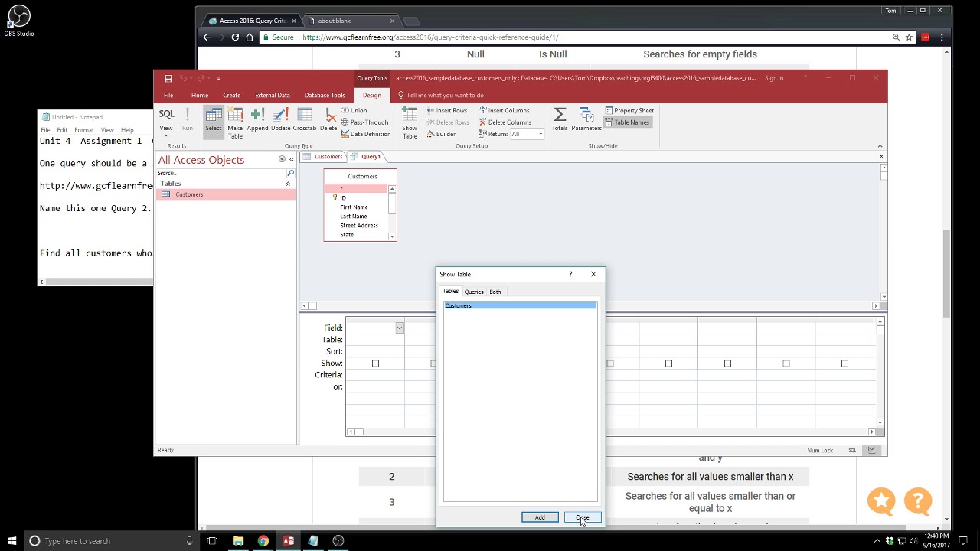Select Customers table in navigation pane
Image resolution: width=980 pixels, height=551 pixels.
[225, 195]
